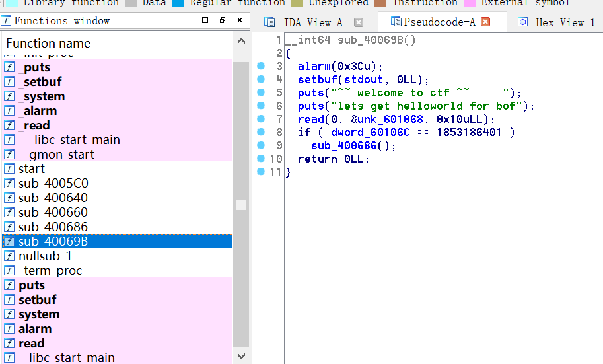Screen dimensions: 603x364
Task: Click function icon beside sub_4005C0
Action: click(9, 183)
